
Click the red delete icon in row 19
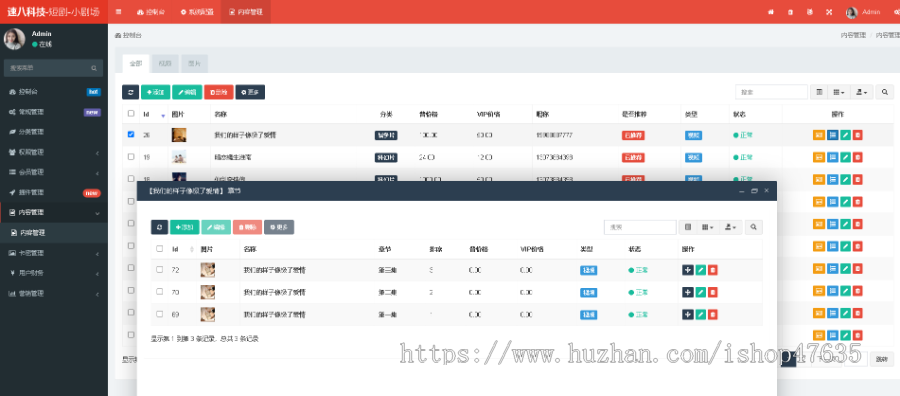click(x=858, y=157)
